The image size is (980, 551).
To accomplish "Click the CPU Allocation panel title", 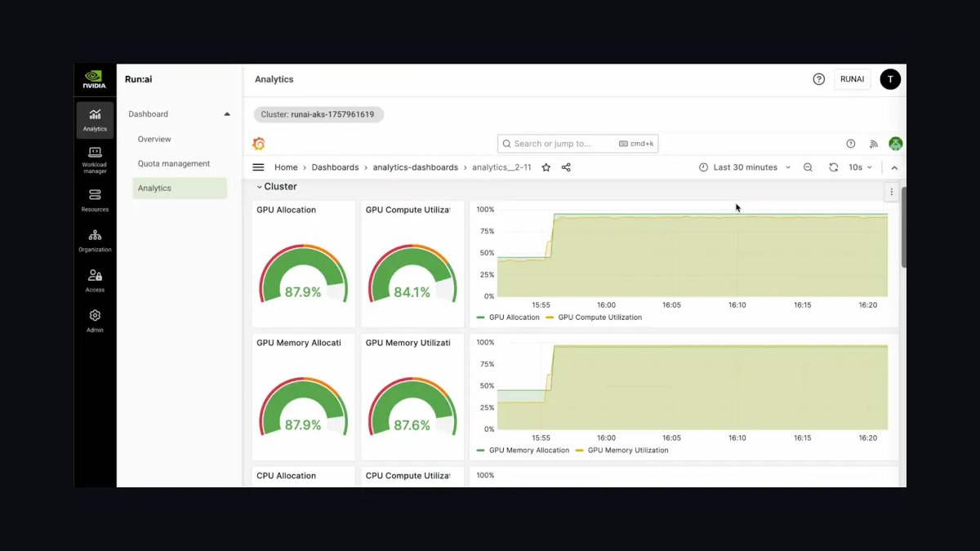I will [286, 476].
